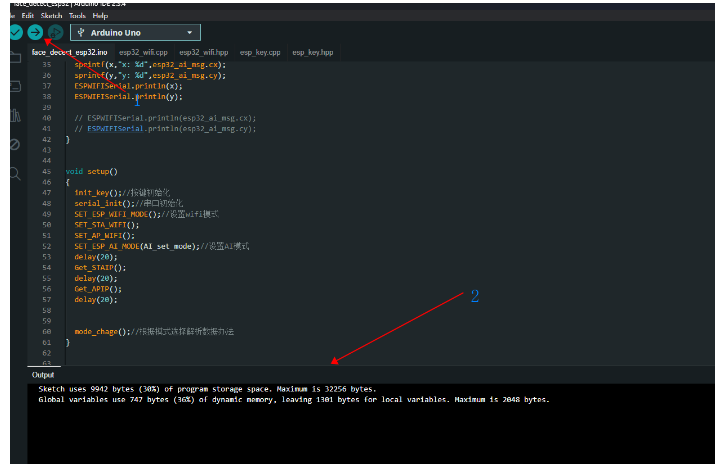
Task: Switch to the esp_key.hpp tab
Action: pyautogui.click(x=313, y=53)
